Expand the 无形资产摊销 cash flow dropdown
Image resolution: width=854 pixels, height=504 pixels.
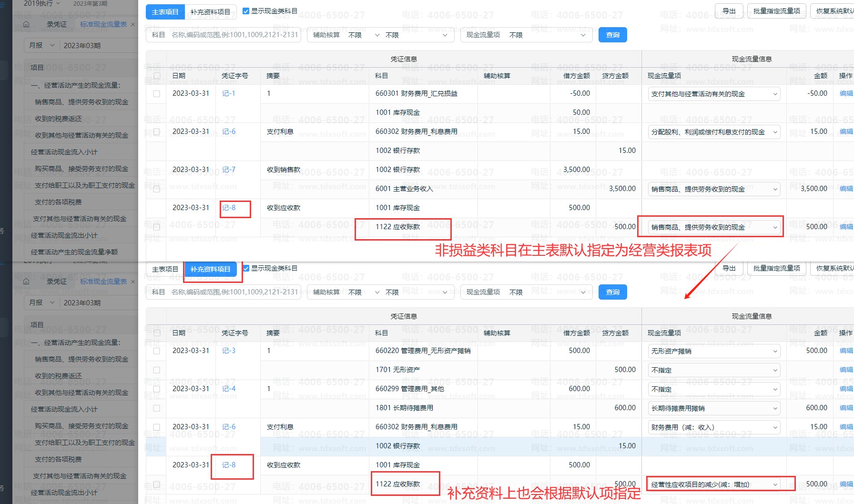tap(713, 351)
